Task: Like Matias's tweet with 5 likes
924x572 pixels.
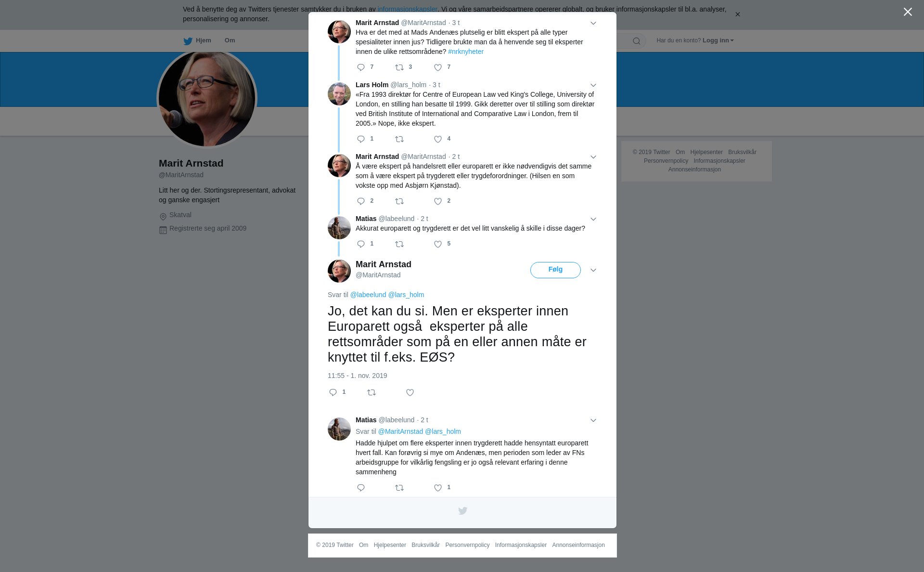Action: (x=438, y=245)
